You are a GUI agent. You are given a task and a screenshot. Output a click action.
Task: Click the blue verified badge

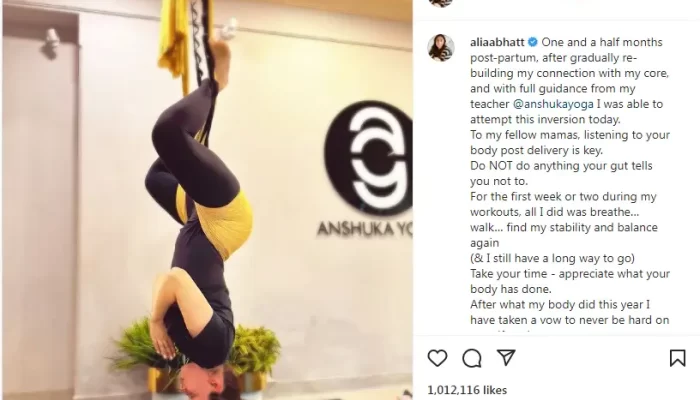[x=533, y=42]
